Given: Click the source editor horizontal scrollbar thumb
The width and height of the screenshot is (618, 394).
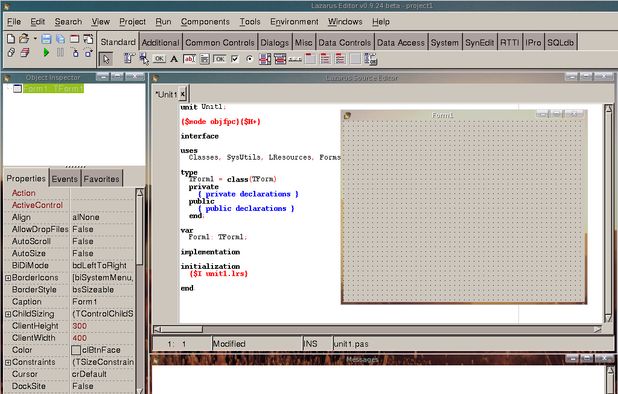Looking at the screenshot, I should click(x=182, y=329).
